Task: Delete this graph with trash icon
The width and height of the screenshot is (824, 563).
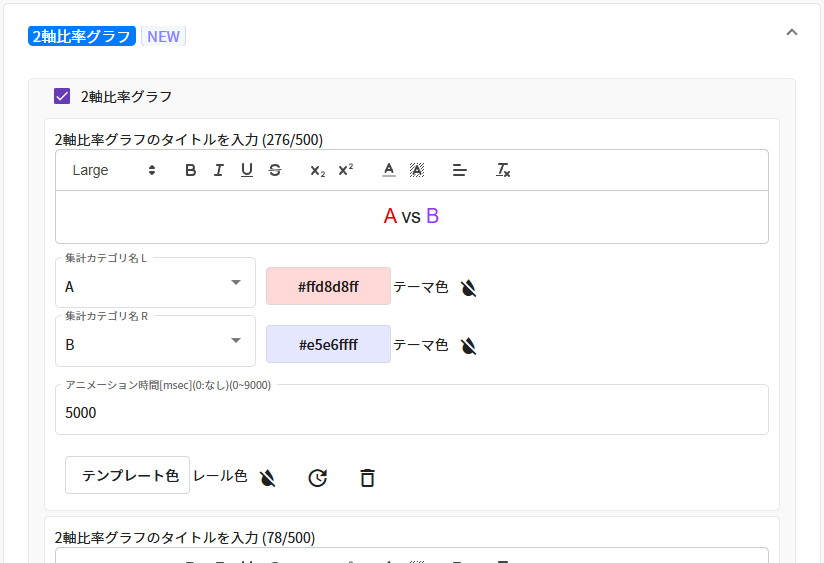Action: [x=367, y=478]
